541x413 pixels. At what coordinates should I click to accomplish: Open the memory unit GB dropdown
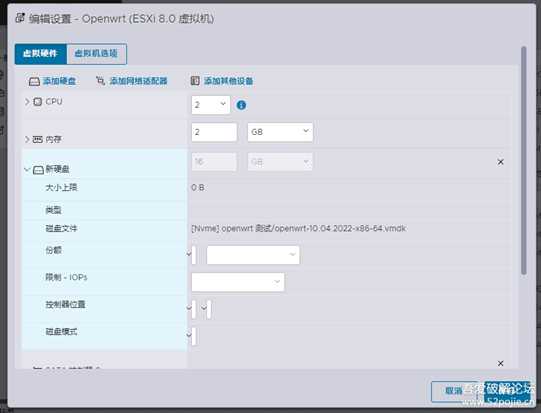tap(280, 132)
